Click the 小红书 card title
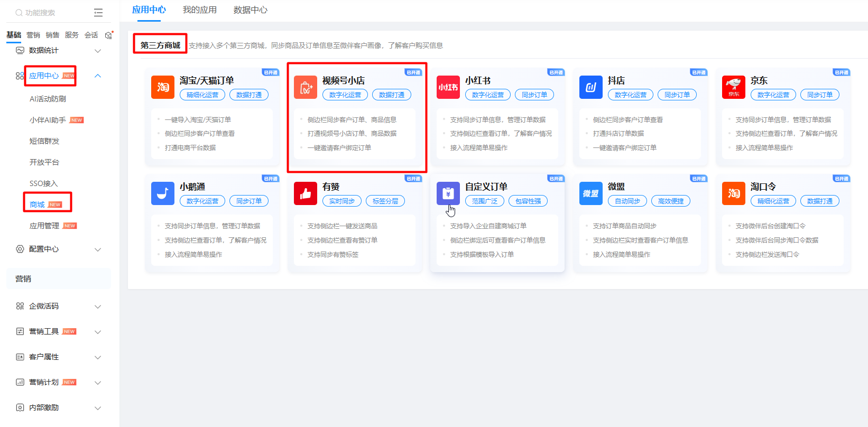Viewport: 868px width, 427px height. point(478,80)
